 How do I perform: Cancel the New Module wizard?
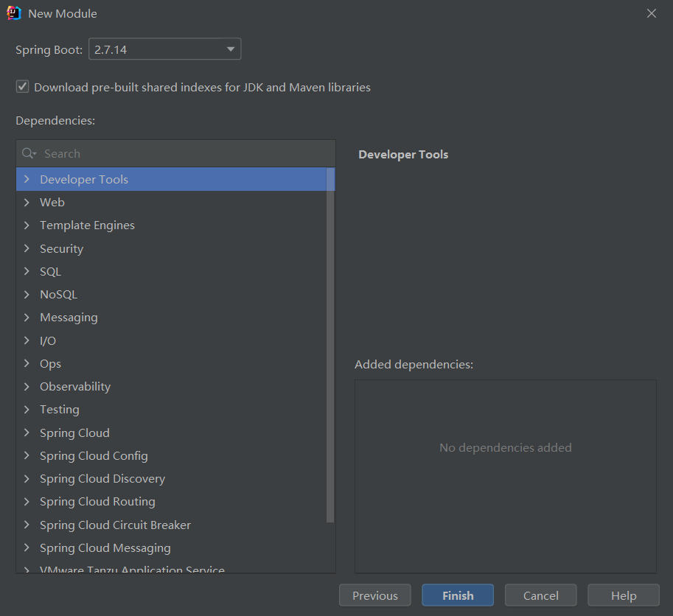(540, 595)
